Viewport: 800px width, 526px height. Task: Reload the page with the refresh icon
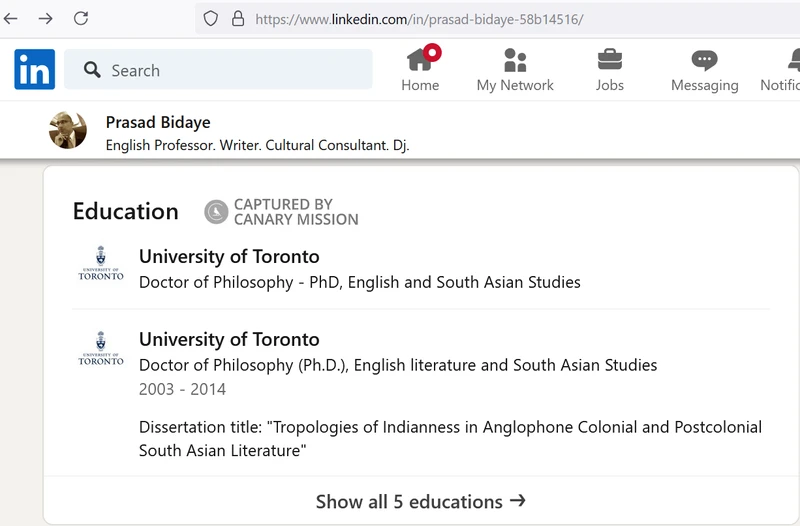[x=81, y=18]
